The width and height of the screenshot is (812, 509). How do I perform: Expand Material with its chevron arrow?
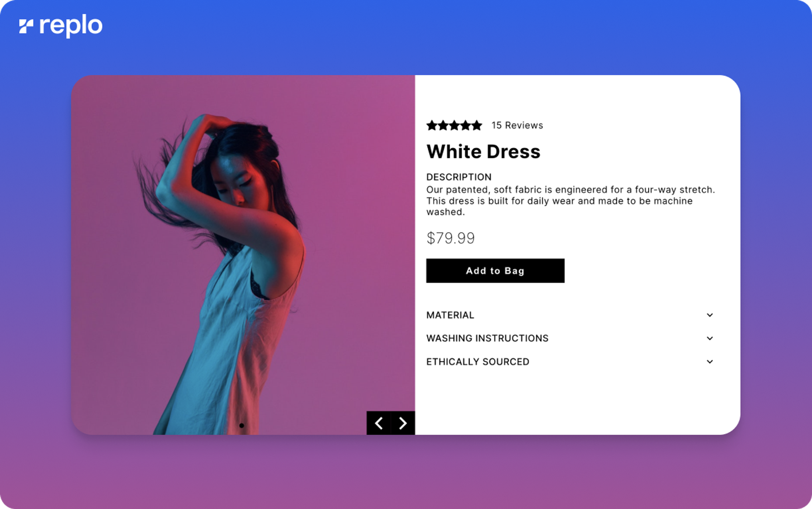click(710, 315)
